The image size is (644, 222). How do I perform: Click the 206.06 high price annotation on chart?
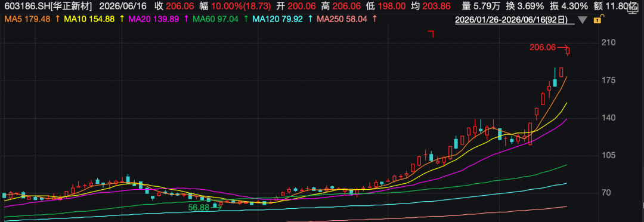[543, 48]
